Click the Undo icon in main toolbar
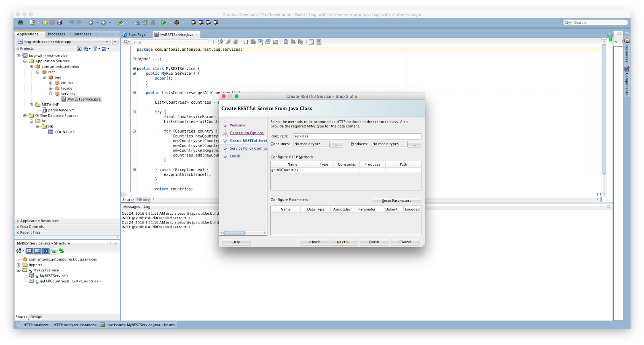The height and width of the screenshot is (345, 644). [x=71, y=23]
